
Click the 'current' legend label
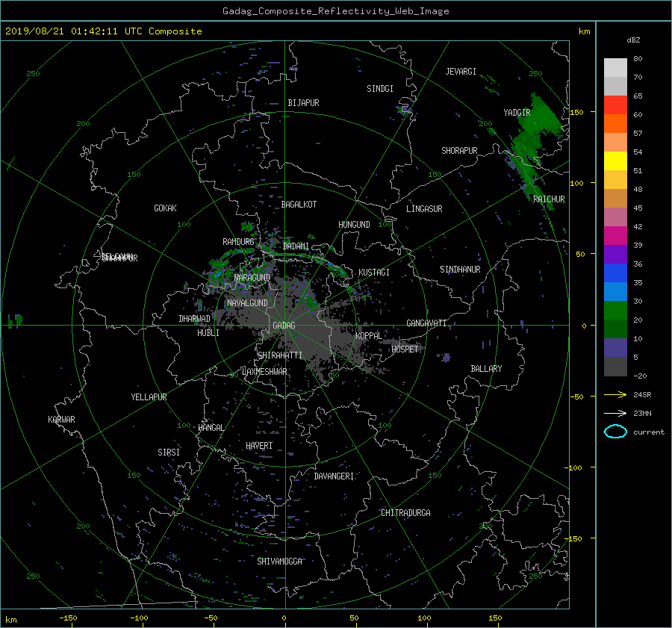(649, 432)
